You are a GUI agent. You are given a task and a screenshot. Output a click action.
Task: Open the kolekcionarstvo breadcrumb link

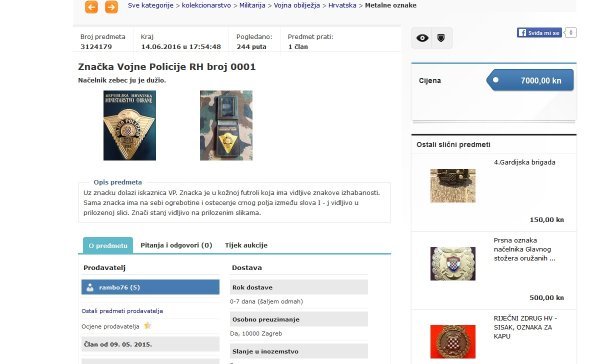pos(206,5)
